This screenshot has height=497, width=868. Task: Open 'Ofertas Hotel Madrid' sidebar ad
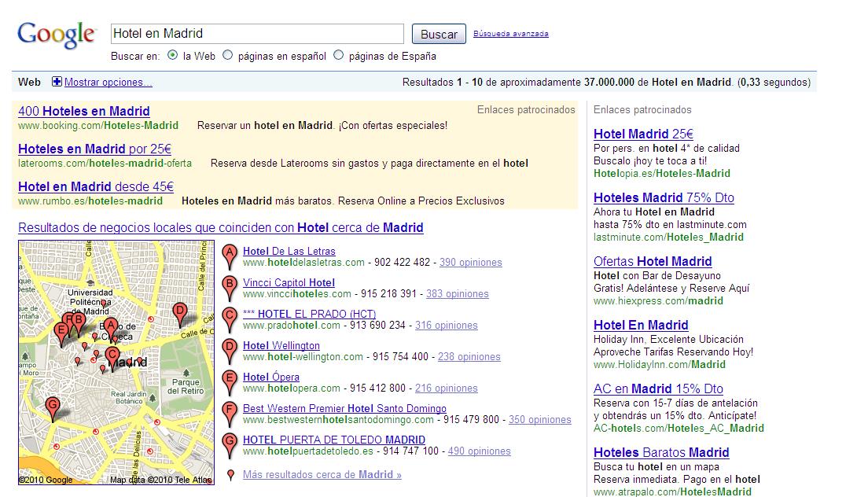click(653, 261)
